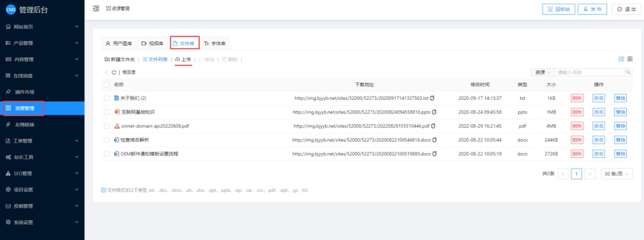Click the 插件市场 pin icon in the sidebar
Viewport: 644px width, 240px height.
8,92
